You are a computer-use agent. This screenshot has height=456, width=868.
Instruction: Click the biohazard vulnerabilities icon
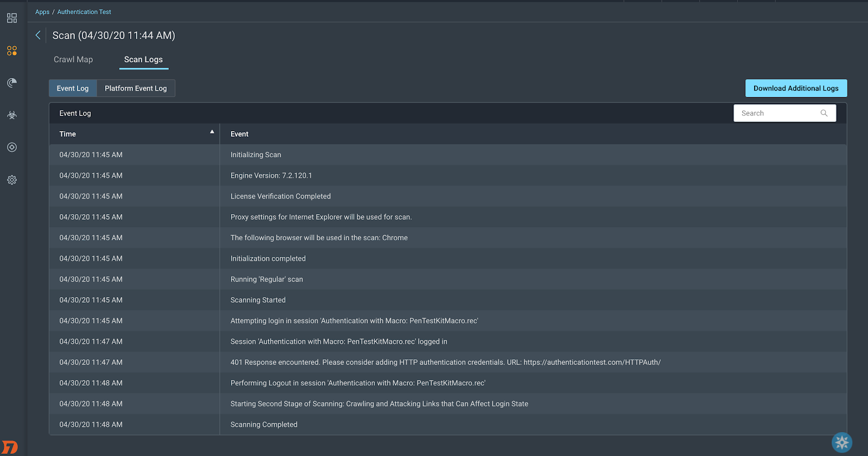coord(12,115)
